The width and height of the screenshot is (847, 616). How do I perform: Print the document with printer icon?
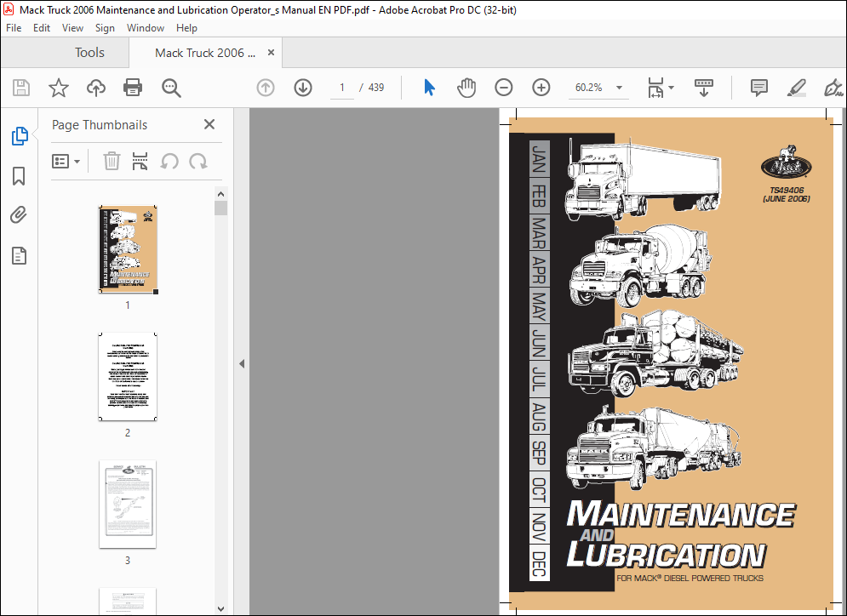pyautogui.click(x=133, y=88)
